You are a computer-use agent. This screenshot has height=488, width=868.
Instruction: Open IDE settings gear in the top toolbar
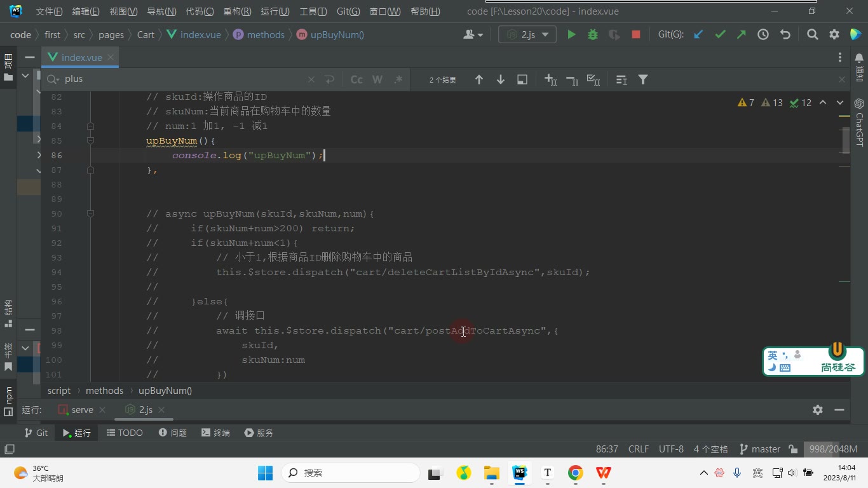(x=834, y=35)
